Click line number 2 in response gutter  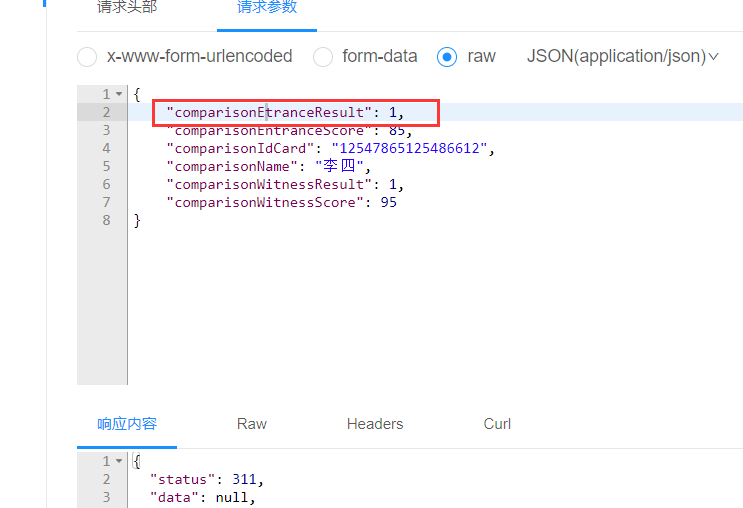[106, 479]
